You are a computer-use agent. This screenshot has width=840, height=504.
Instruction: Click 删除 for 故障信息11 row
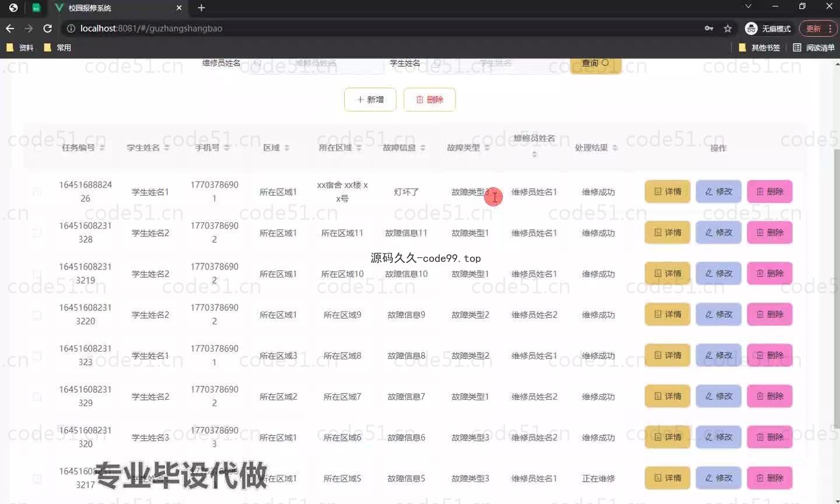click(770, 232)
